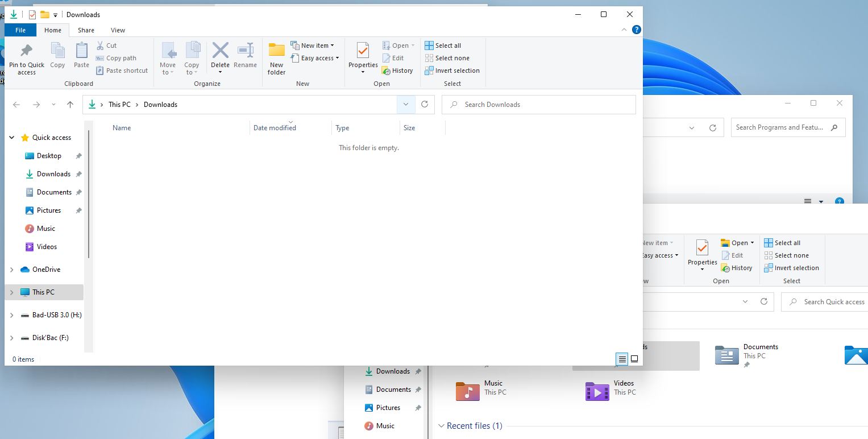Click the Forward navigation arrow
This screenshot has height=439, width=868.
tap(36, 105)
